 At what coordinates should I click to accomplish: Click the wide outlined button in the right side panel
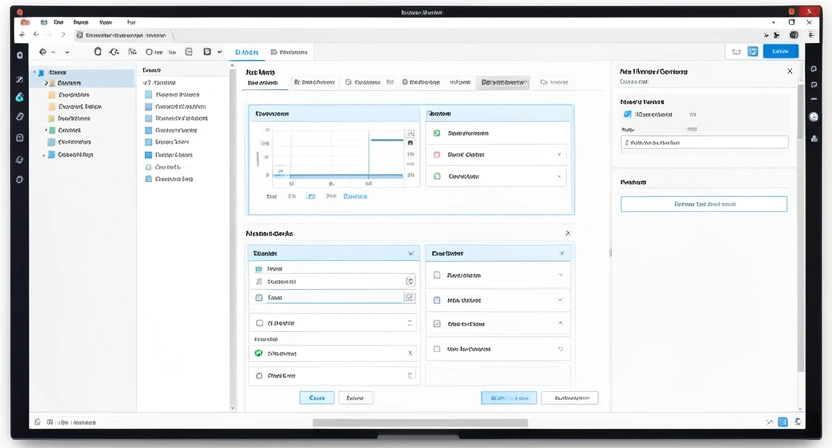coord(703,204)
